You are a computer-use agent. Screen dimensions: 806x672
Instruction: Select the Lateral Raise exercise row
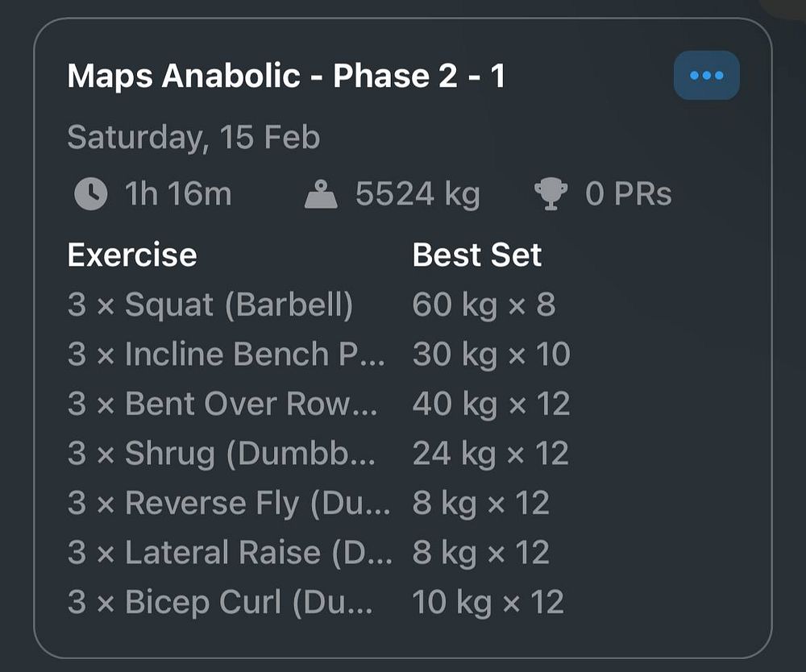tap(230, 553)
